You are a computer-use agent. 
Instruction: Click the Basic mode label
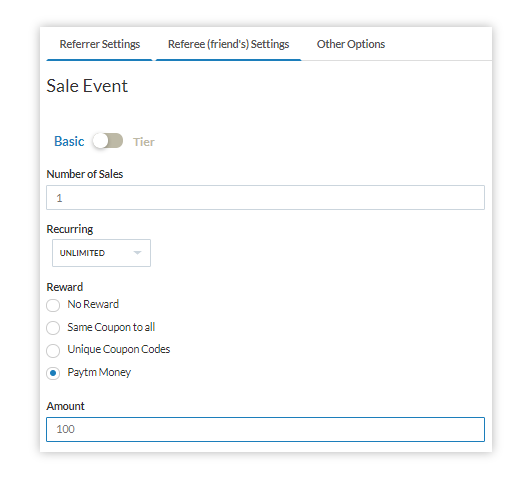[x=69, y=141]
